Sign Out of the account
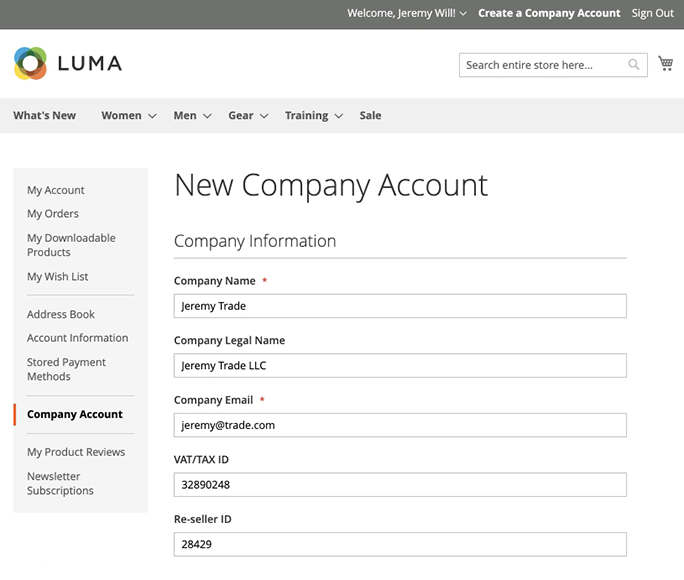Image resolution: width=684 pixels, height=580 pixels. tap(653, 13)
